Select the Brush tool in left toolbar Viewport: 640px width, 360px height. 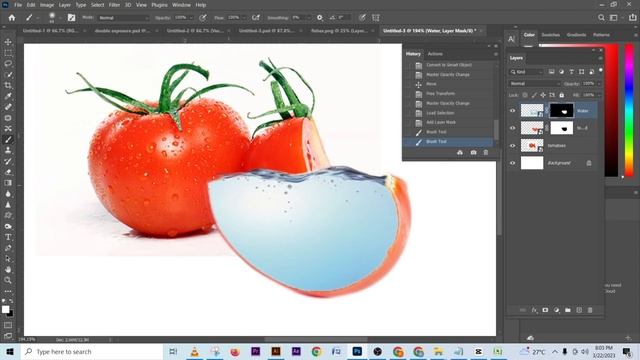coord(8,140)
